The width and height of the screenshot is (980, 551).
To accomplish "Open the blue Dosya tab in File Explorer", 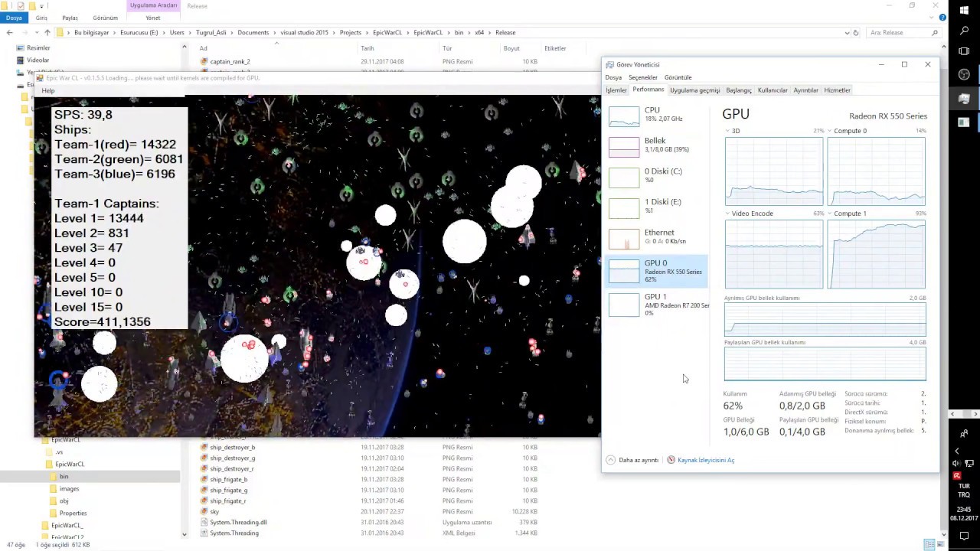I will [14, 18].
